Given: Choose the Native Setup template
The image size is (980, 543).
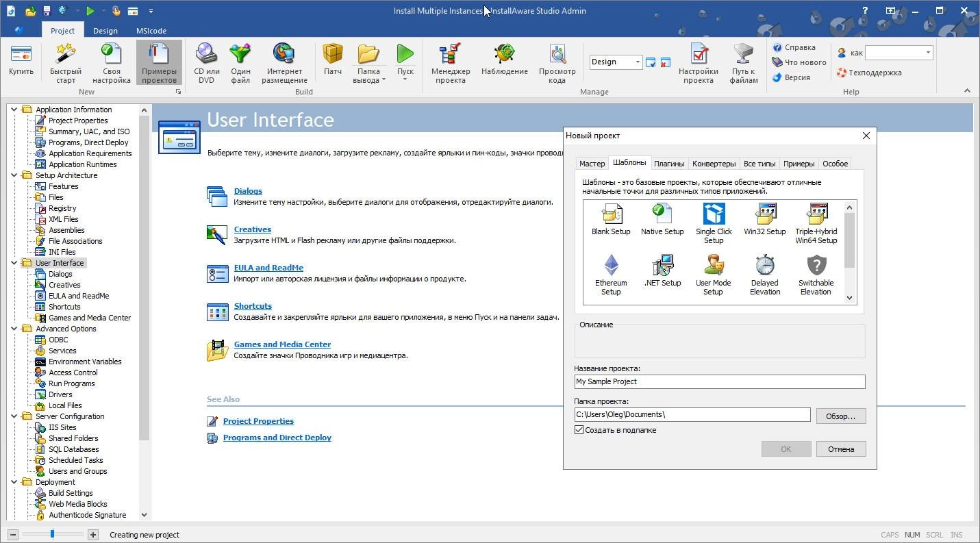Looking at the screenshot, I should point(662,220).
